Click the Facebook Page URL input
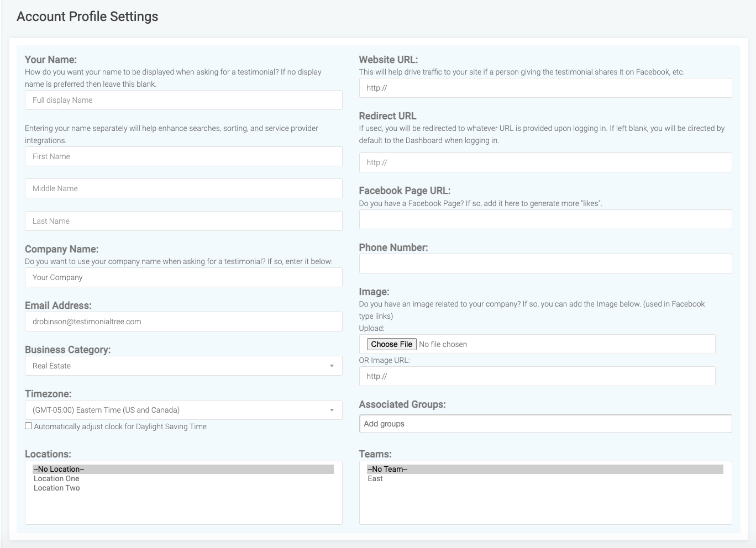Viewport: 756px width, 548px height. coord(545,219)
